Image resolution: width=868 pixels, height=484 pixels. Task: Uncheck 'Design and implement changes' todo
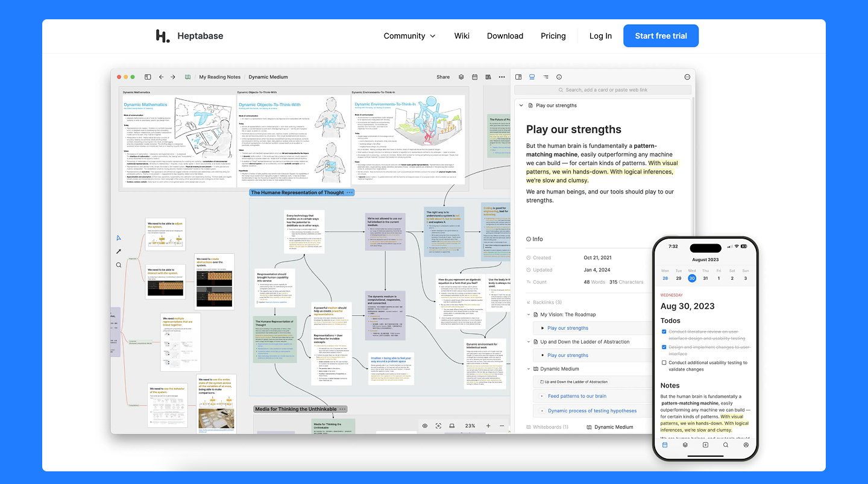pyautogui.click(x=664, y=347)
